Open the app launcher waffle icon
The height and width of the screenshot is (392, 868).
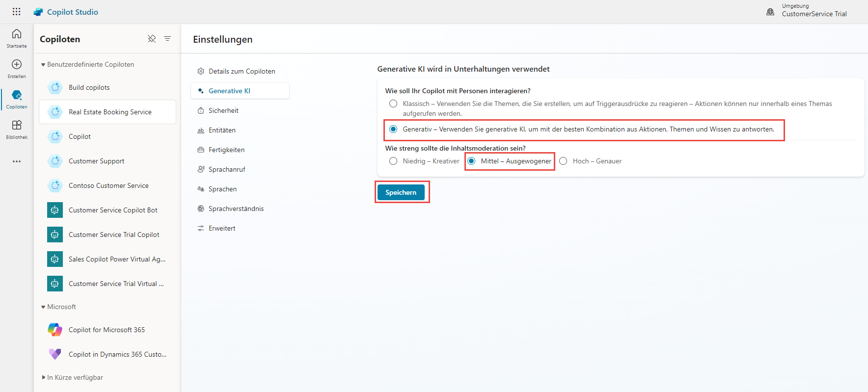pos(16,12)
